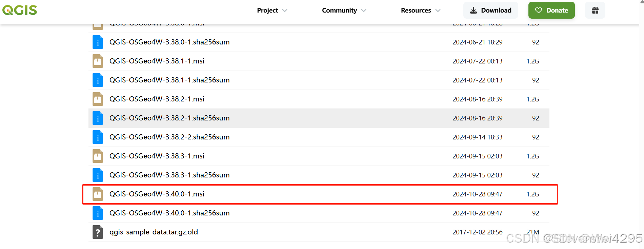644x249 pixels.
Task: Click info icon for 3.38.2-2.sha256sum
Action: click(98, 137)
